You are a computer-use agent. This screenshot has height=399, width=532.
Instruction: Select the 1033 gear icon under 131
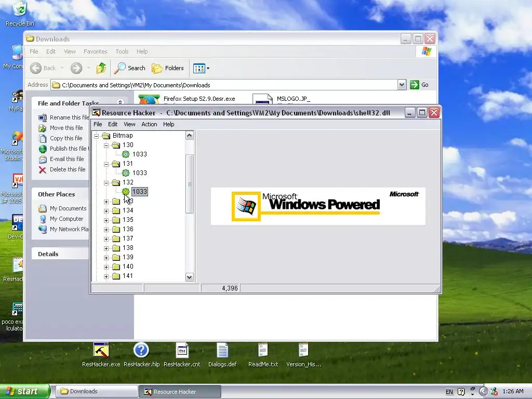(126, 173)
